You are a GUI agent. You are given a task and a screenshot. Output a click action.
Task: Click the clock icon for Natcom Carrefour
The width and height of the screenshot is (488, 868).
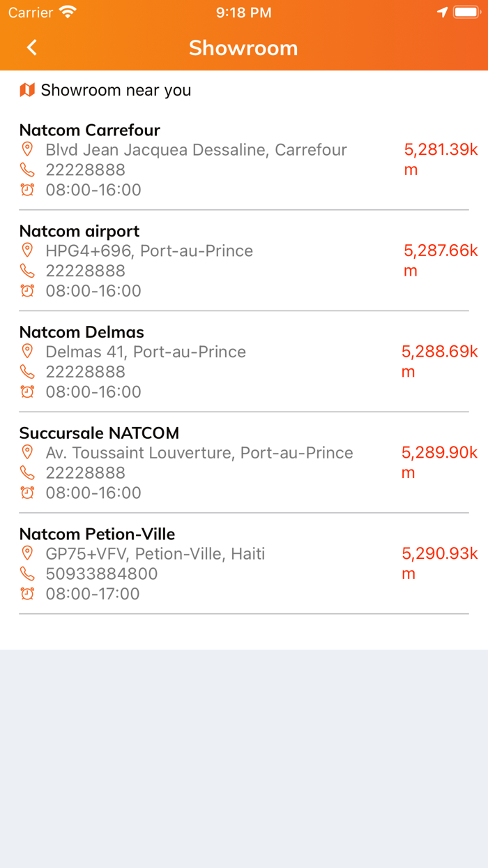(x=28, y=189)
